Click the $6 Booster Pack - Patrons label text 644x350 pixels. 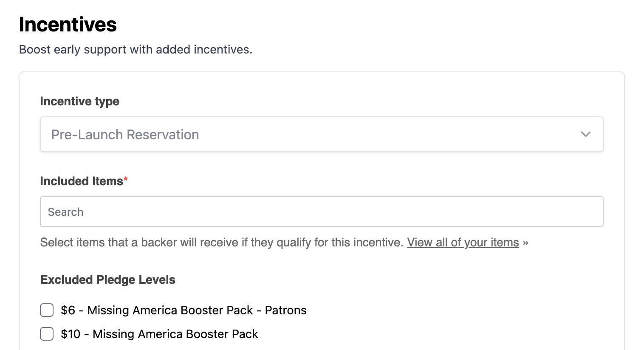[x=184, y=310]
